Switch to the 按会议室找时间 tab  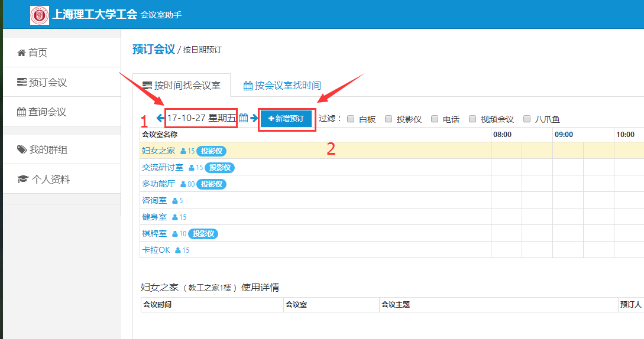click(282, 86)
